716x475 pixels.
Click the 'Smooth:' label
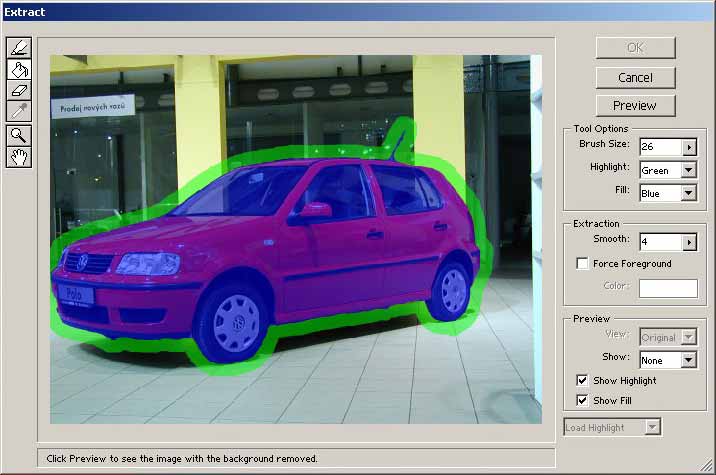[611, 239]
